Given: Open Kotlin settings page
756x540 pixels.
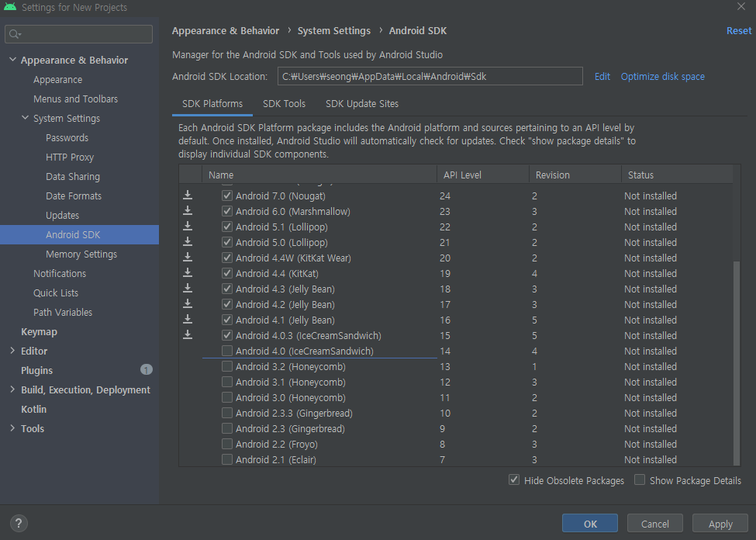Looking at the screenshot, I should 34,409.
